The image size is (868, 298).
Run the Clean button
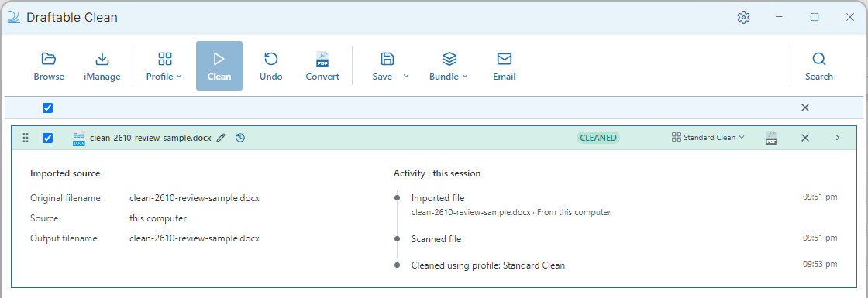pos(219,66)
